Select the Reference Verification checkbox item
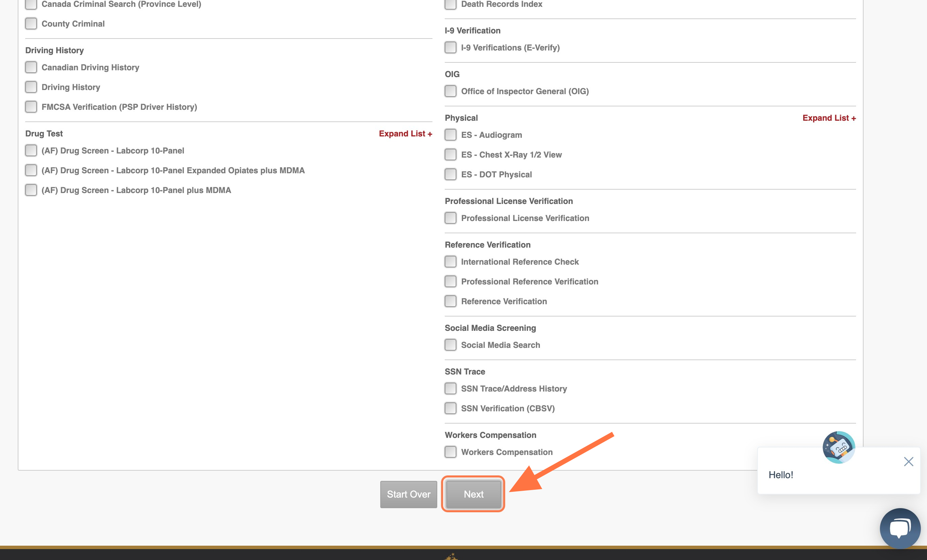Screen dimensions: 927x560 [x=450, y=301]
